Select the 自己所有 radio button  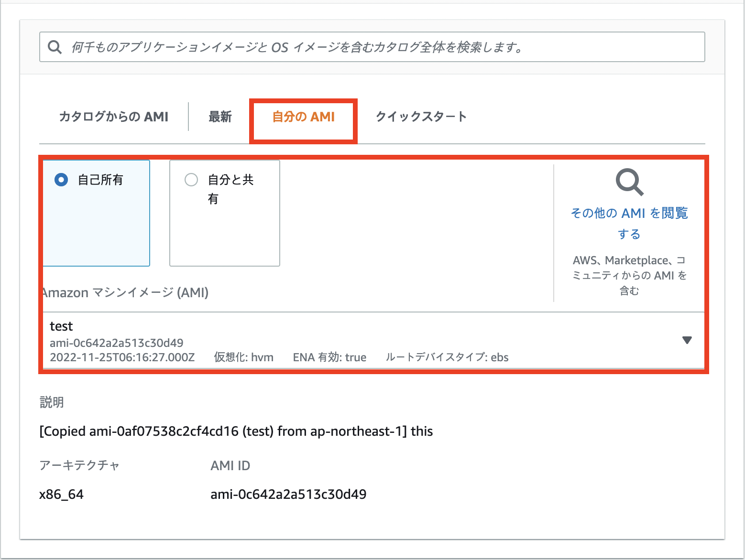coord(61,180)
